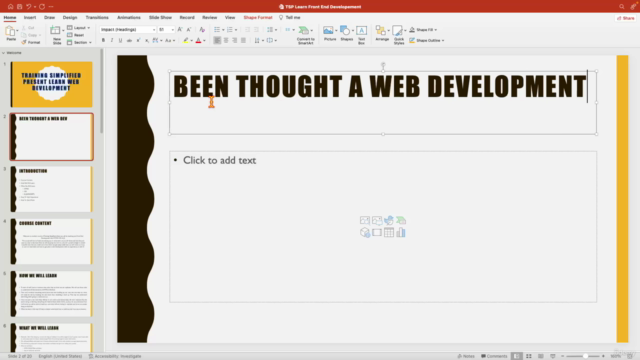Decrease font size
This screenshot has width=640, height=360.
pos(189,29)
